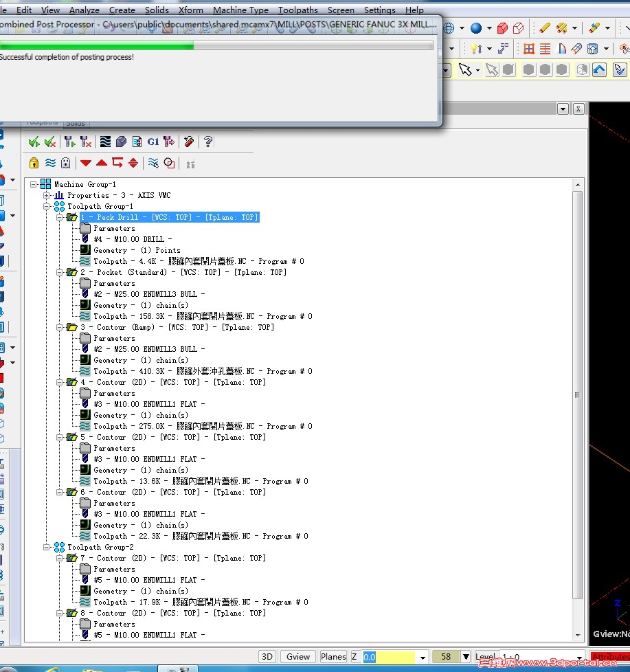Click the orange horizontal lines icon
The height and width of the screenshot is (672, 630).
pyautogui.click(x=545, y=49)
